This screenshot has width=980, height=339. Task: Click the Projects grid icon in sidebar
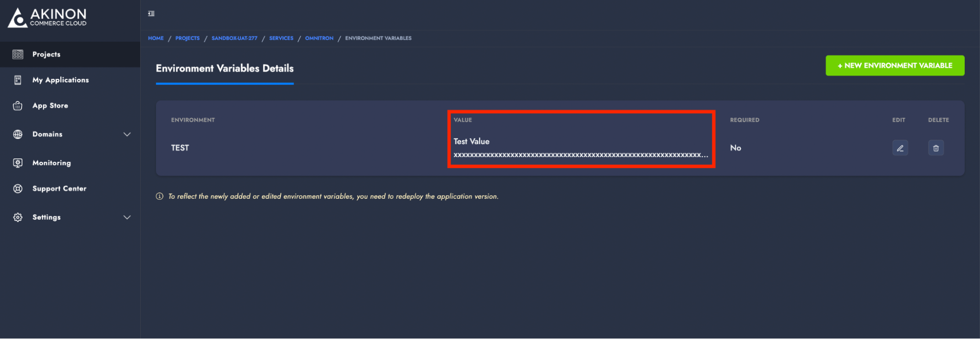tap(18, 54)
